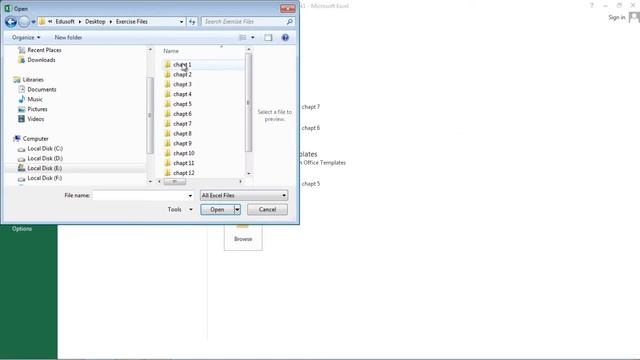Click the folder icon of chapt 8

click(167, 133)
